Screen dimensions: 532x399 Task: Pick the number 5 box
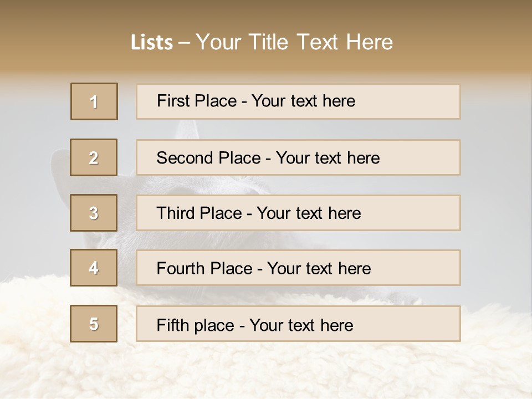click(94, 324)
